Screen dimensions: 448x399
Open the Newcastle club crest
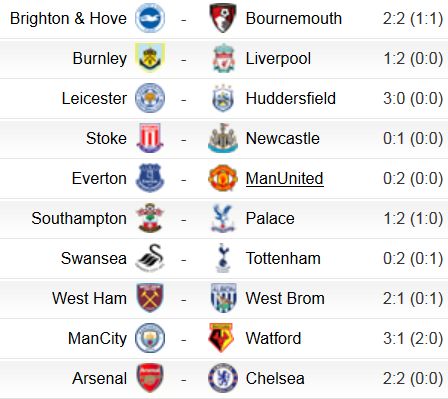[x=223, y=138]
